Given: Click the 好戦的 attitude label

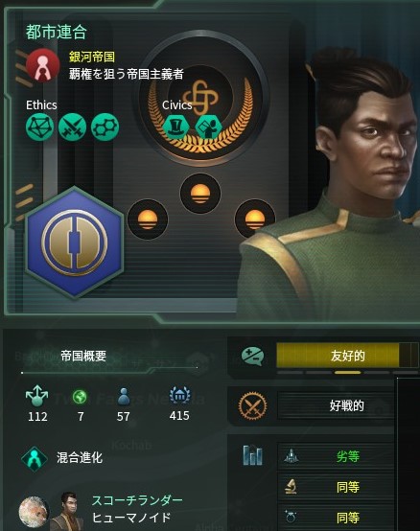Looking at the screenshot, I should [x=347, y=405].
